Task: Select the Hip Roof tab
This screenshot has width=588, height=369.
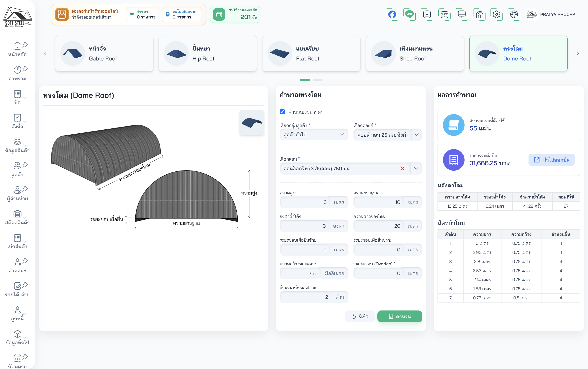Action: point(207,53)
